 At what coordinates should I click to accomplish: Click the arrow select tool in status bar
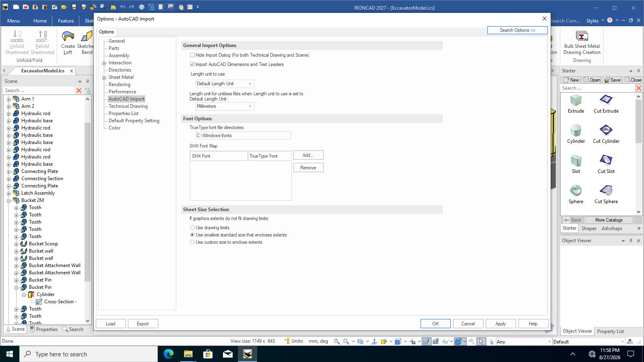(481, 341)
